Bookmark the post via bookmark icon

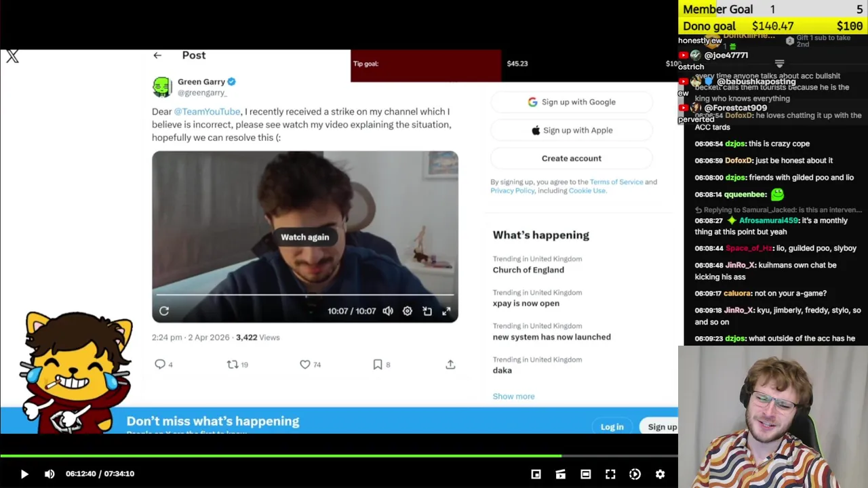(378, 365)
